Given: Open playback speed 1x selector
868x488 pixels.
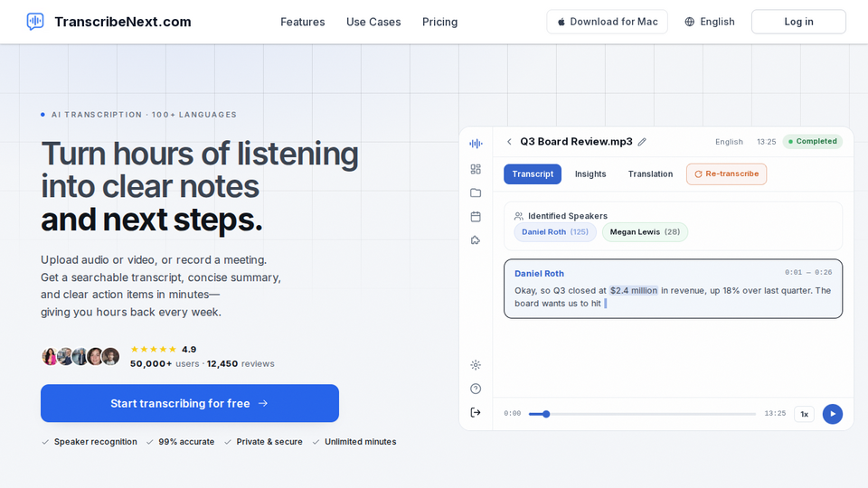Looking at the screenshot, I should [805, 414].
